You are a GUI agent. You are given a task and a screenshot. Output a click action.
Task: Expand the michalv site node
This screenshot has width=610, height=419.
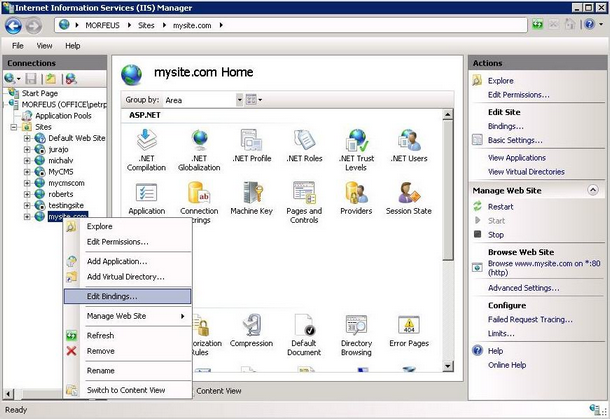pyautogui.click(x=27, y=161)
